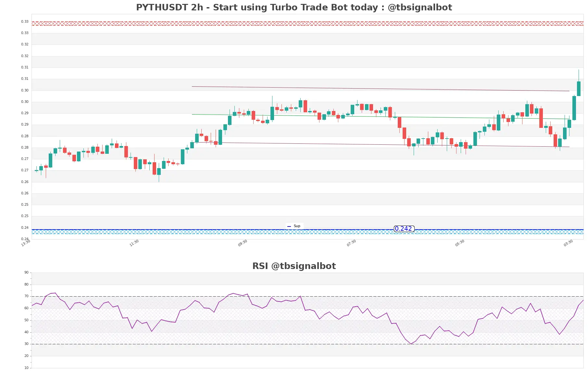
Task: Click the red hatched resistance band
Action: point(307,23)
